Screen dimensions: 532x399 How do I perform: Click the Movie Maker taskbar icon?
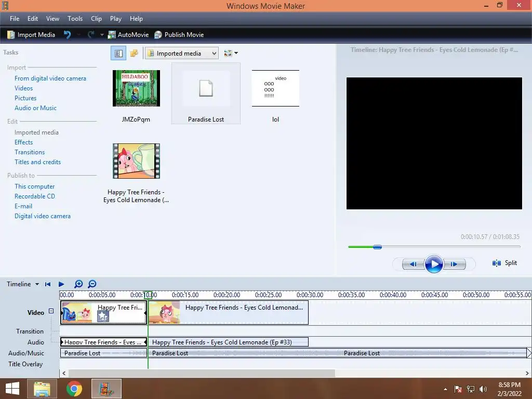pos(107,389)
